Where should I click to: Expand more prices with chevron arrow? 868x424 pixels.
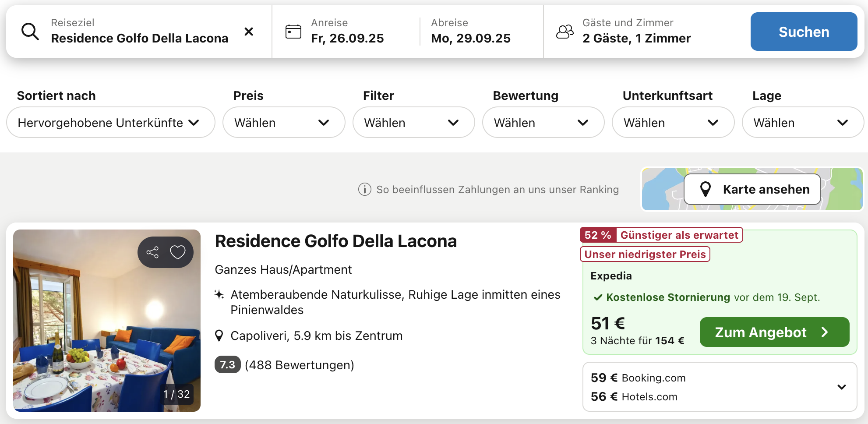coord(842,387)
